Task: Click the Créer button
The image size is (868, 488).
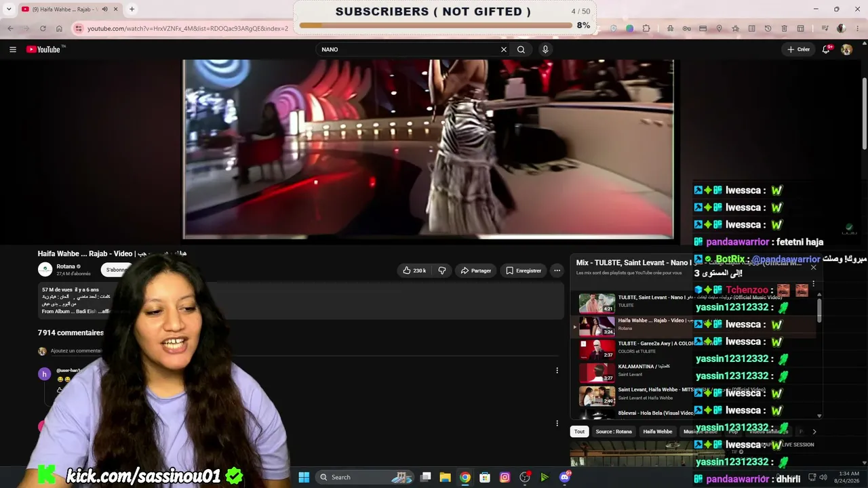Action: (x=798, y=49)
